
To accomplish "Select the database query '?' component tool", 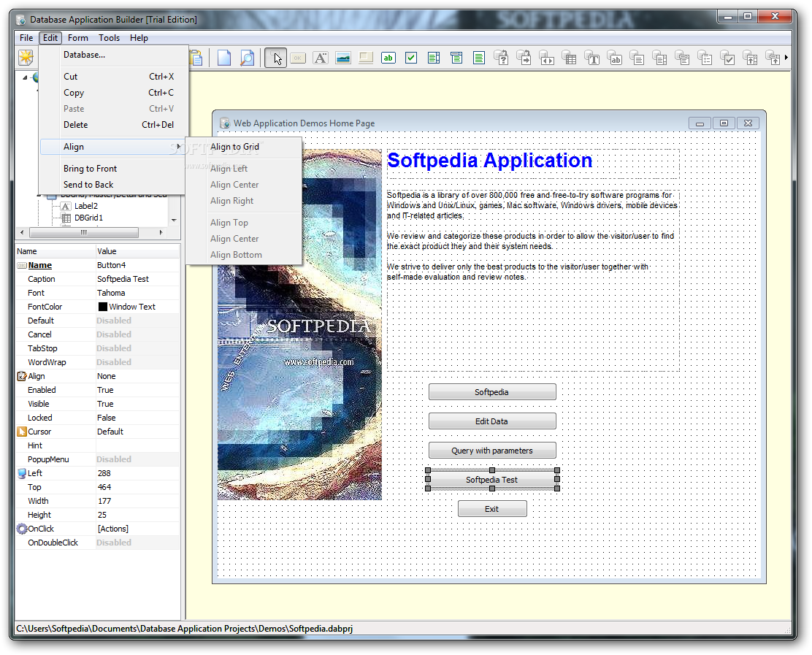I will [501, 58].
